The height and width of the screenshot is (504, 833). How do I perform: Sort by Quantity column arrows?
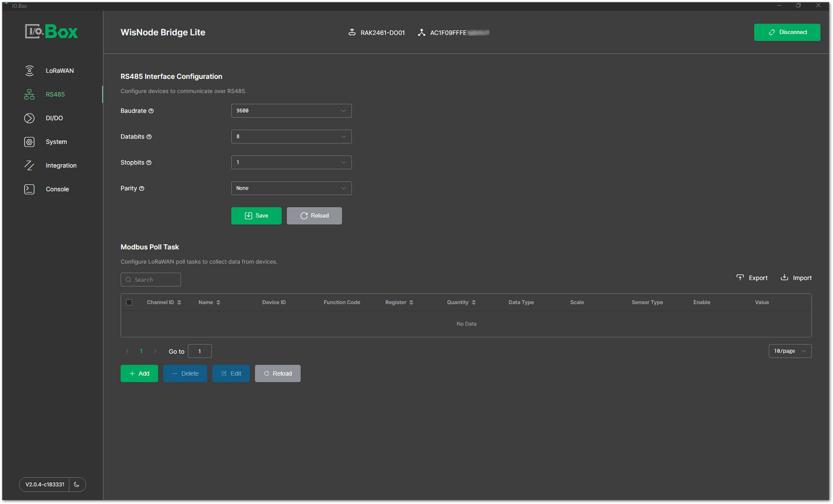coord(474,302)
